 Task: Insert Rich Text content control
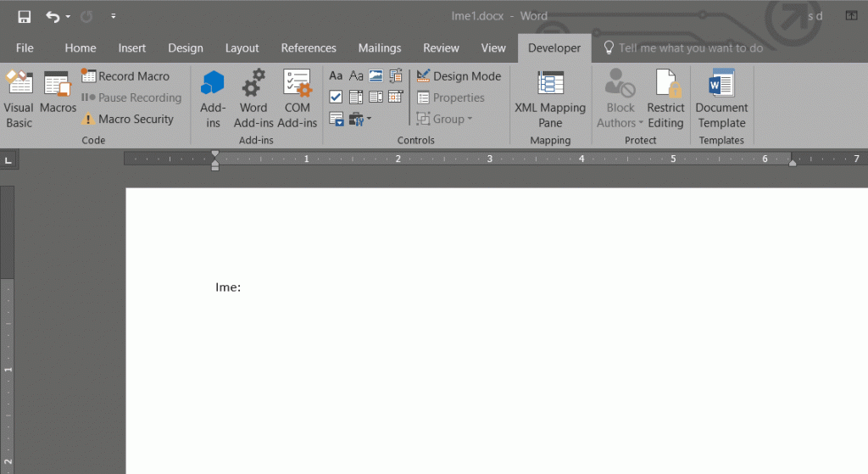pos(336,75)
